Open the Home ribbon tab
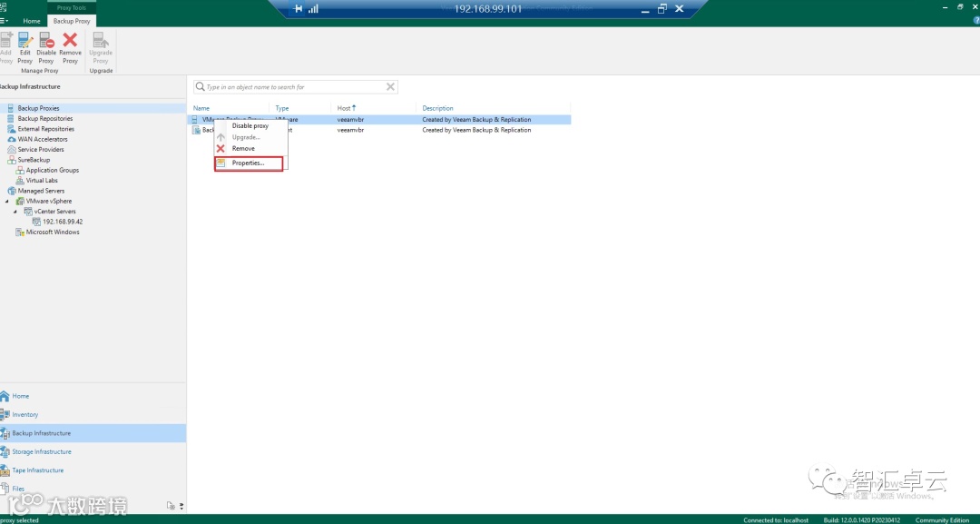Viewport: 980px width, 524px height. pyautogui.click(x=32, y=21)
